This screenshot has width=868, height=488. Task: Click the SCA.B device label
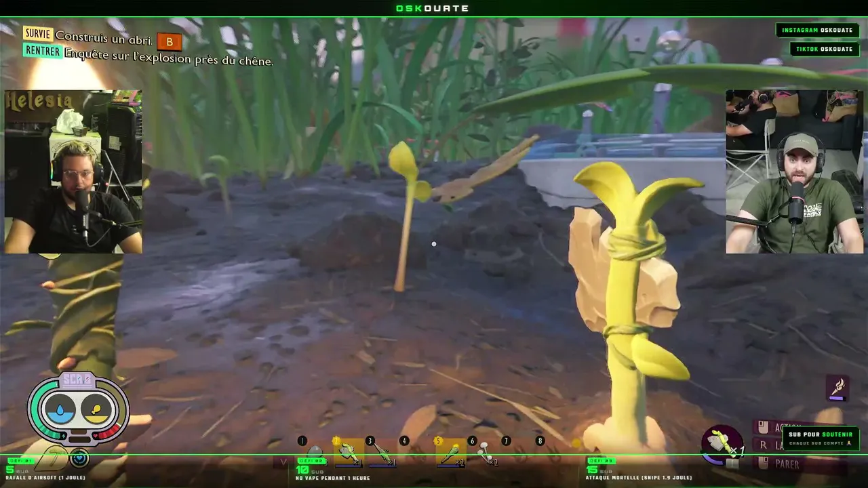(78, 380)
